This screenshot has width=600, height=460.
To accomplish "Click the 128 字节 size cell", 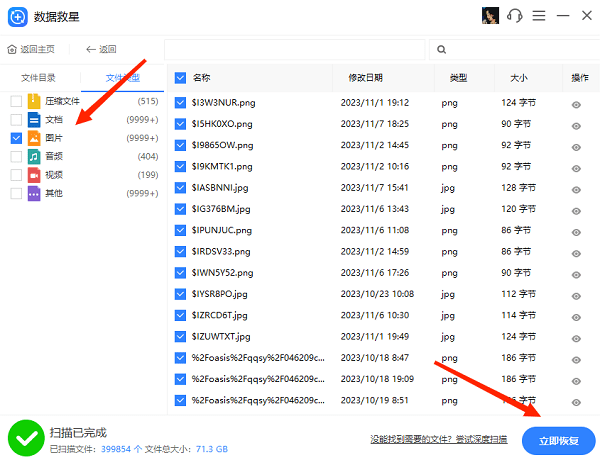I will tap(518, 188).
